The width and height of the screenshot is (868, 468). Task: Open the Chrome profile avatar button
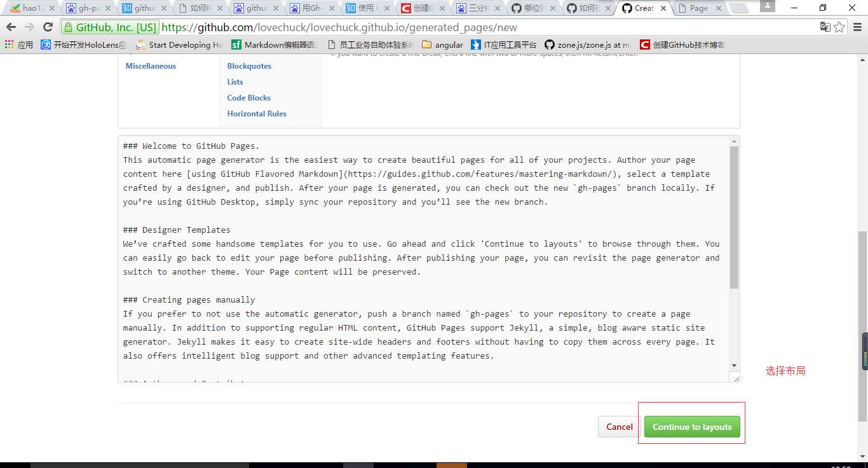point(767,6)
